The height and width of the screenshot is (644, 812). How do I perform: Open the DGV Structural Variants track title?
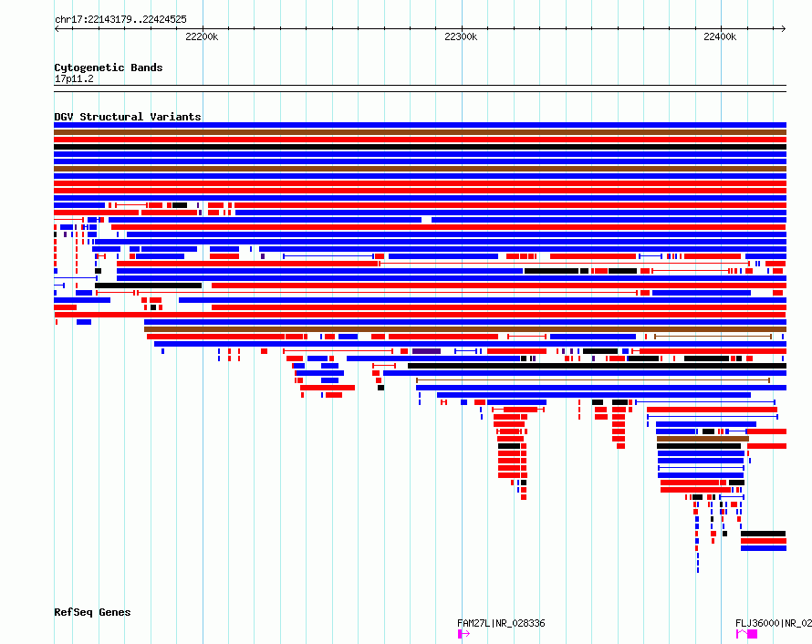click(128, 117)
